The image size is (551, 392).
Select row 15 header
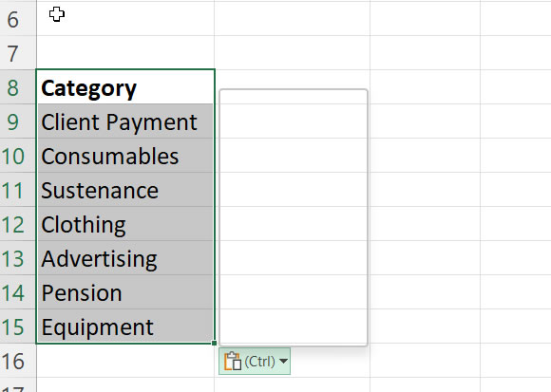coord(17,326)
